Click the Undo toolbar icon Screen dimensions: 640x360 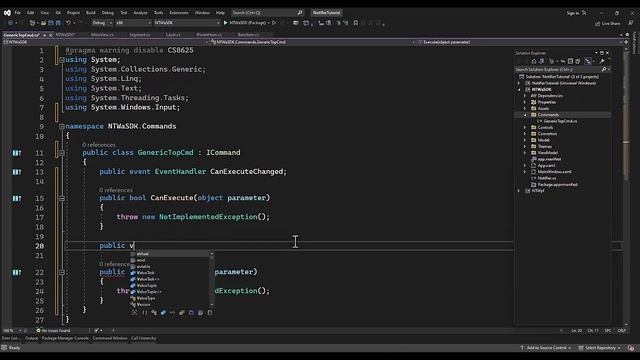coord(68,23)
